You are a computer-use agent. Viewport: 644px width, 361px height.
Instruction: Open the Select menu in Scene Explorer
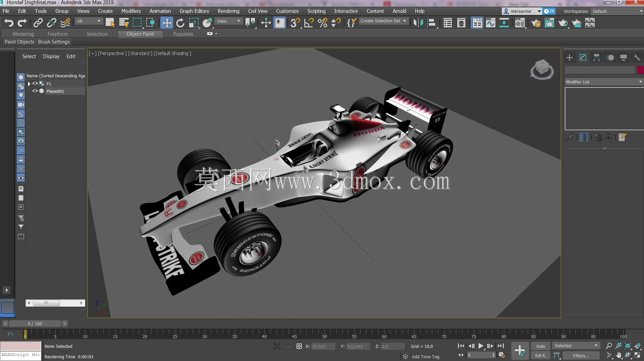[29, 56]
